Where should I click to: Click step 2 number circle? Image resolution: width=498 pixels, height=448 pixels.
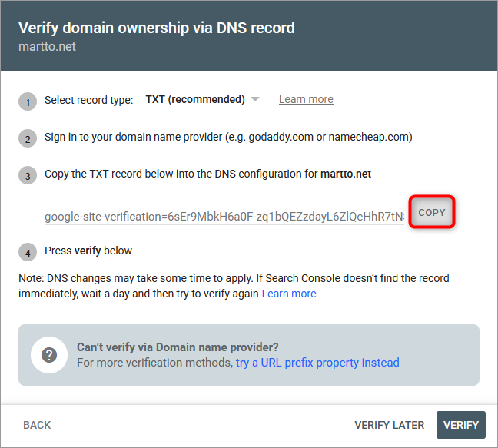pyautogui.click(x=28, y=138)
